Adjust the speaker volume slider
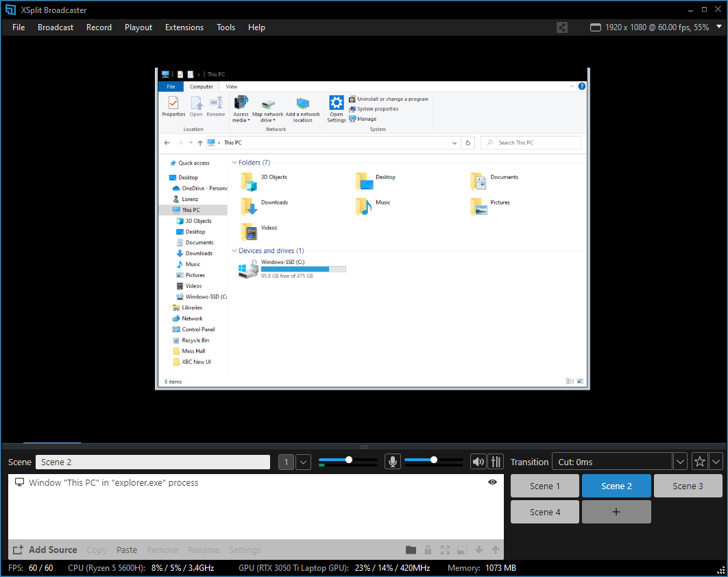Viewport: 728px width, 577px height. pyautogui.click(x=434, y=460)
